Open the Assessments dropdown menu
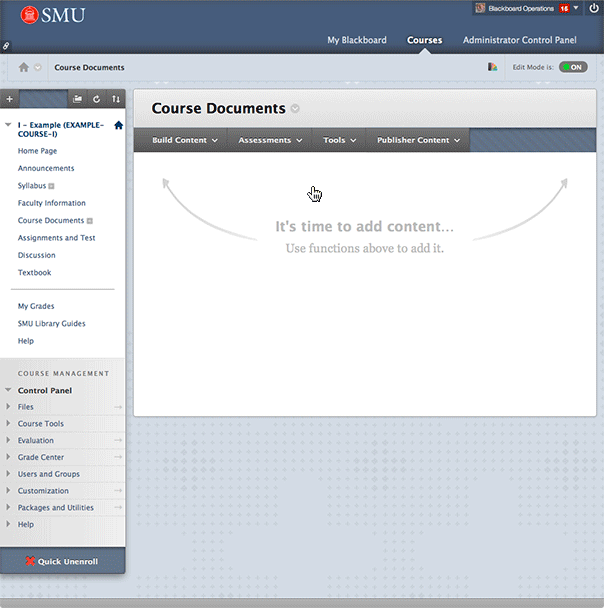Image resolution: width=604 pixels, height=608 pixels. click(270, 140)
